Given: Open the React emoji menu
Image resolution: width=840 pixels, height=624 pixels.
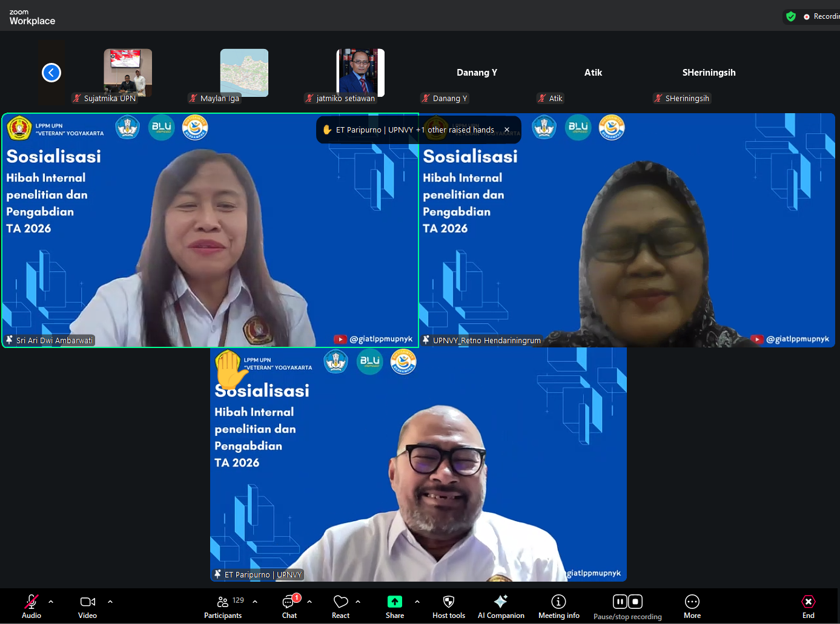Looking at the screenshot, I should click(340, 606).
